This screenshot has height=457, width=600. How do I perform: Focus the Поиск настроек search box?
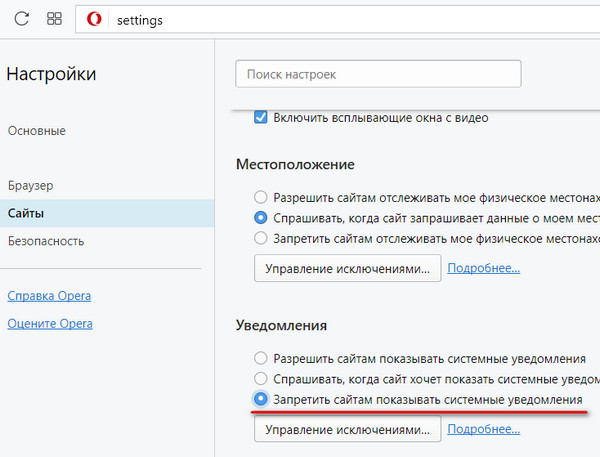point(378,74)
